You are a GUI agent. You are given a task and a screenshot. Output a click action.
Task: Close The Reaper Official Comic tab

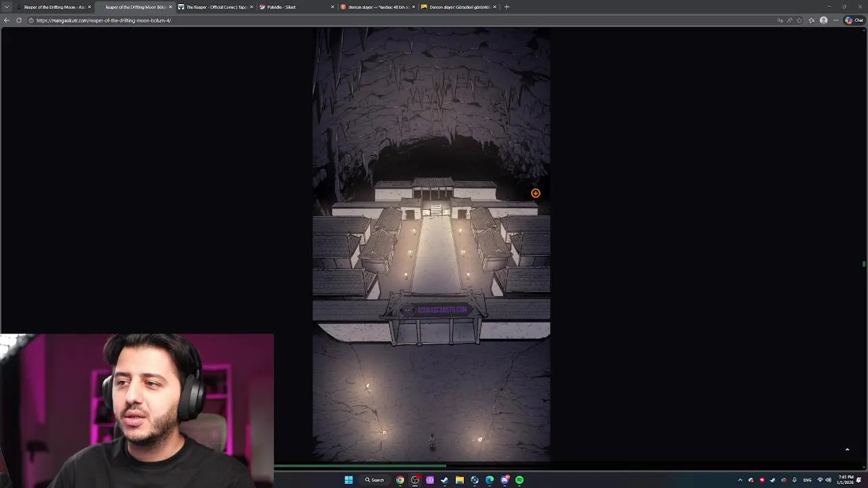[x=252, y=7]
